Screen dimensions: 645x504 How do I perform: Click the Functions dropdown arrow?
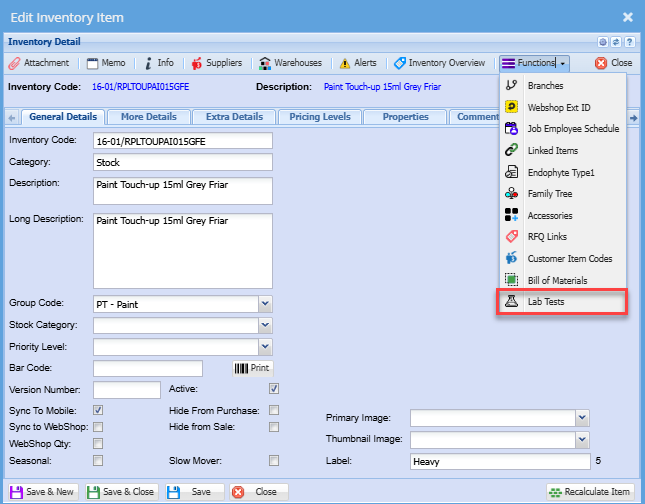tap(563, 63)
